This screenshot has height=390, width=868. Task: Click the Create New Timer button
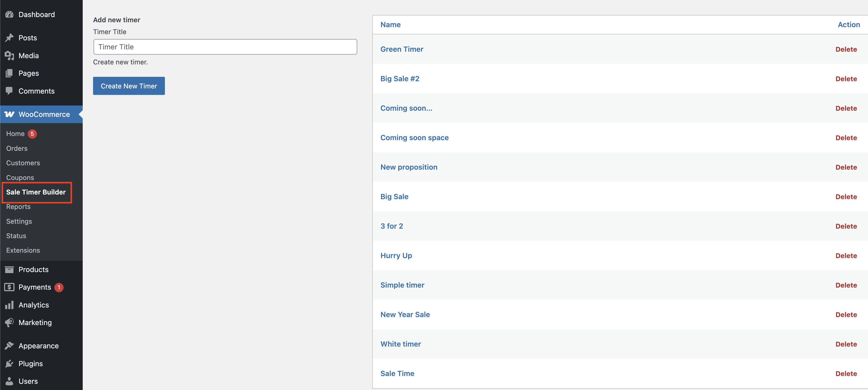click(129, 86)
